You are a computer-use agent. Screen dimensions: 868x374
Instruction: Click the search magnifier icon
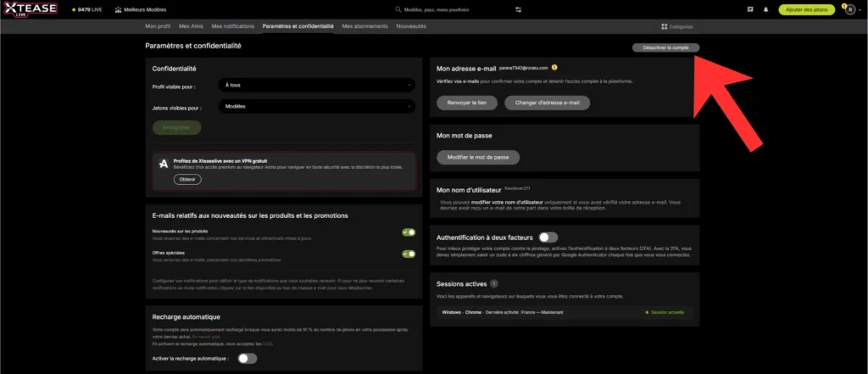coord(399,9)
